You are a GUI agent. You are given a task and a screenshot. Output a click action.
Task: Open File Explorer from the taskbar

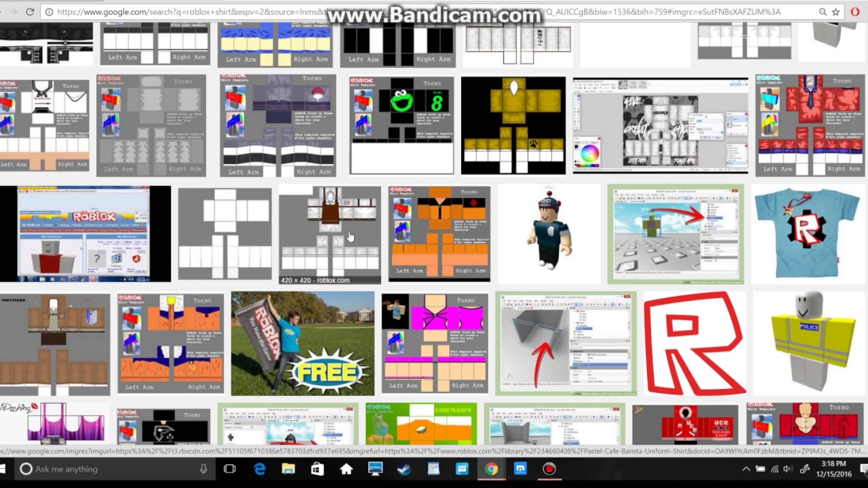click(x=288, y=469)
